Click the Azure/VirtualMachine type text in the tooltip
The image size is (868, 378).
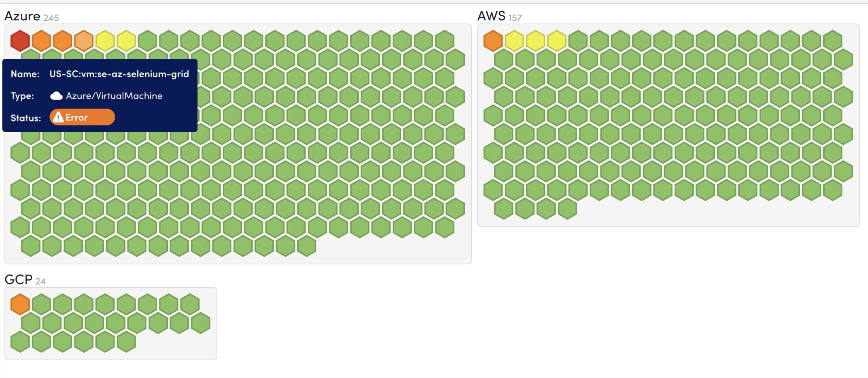(114, 96)
